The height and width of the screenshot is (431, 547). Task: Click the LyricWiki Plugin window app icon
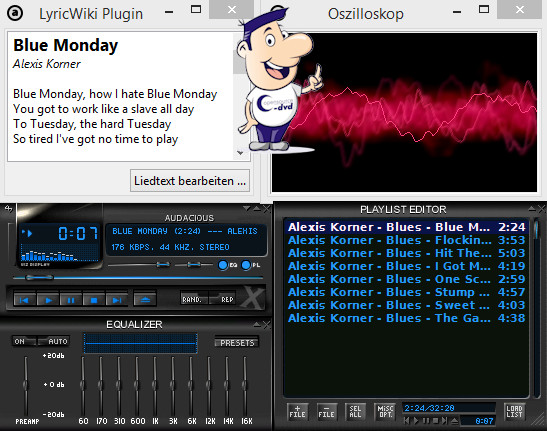pos(15,13)
